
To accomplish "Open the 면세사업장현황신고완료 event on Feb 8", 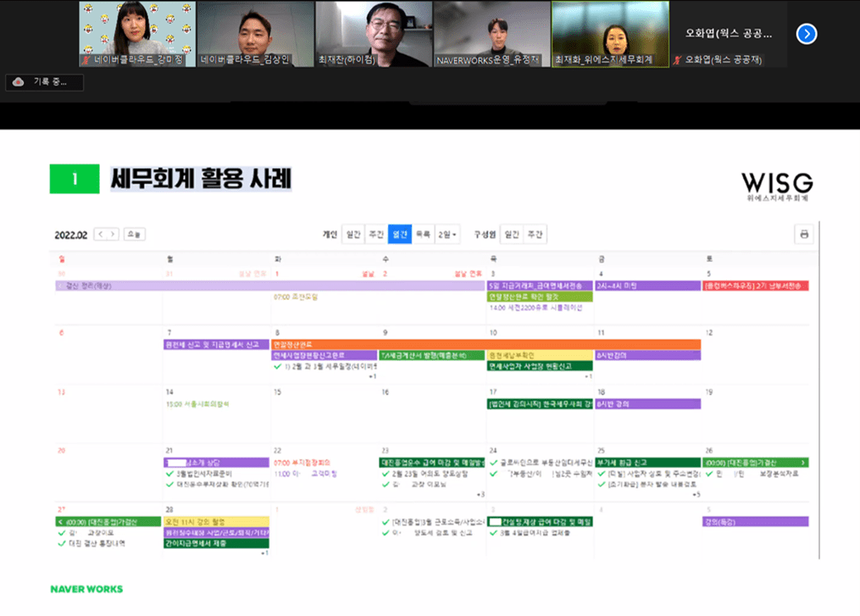I will [x=325, y=355].
